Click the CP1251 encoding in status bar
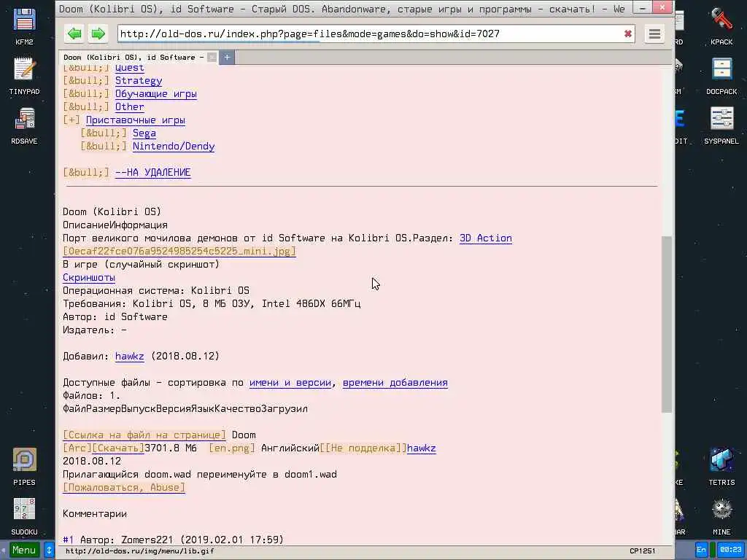747x560 pixels. [x=642, y=551]
